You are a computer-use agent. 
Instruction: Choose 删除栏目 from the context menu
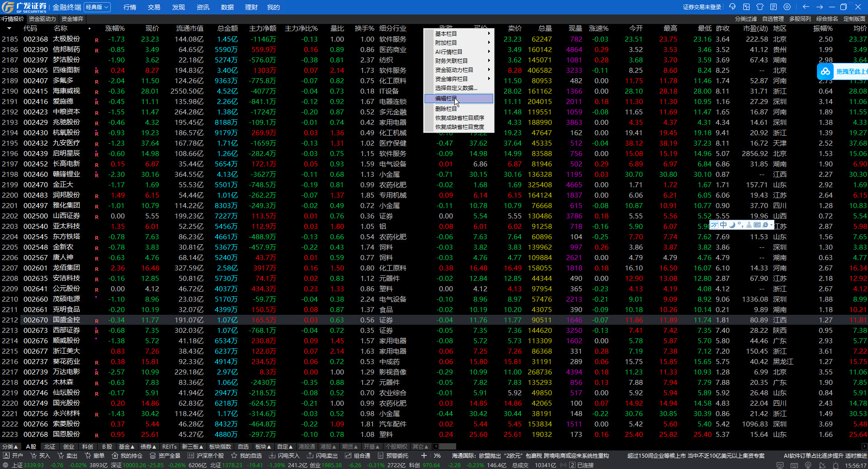tap(459, 109)
